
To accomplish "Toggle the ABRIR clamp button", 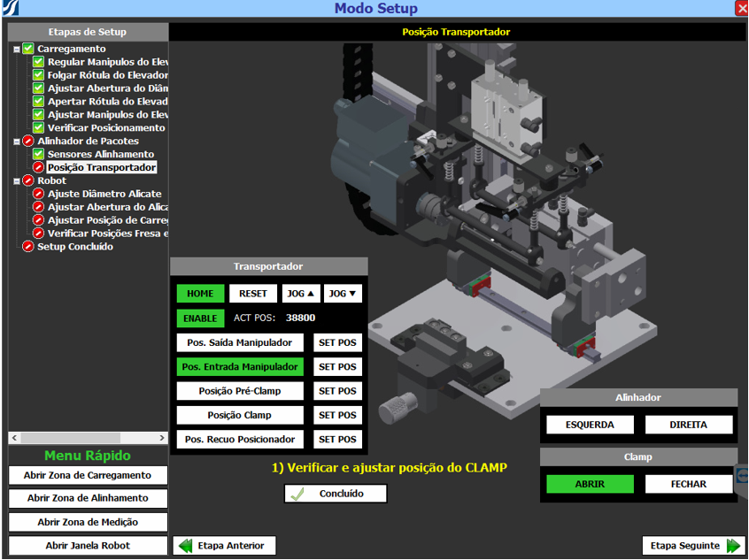I will pos(590,484).
